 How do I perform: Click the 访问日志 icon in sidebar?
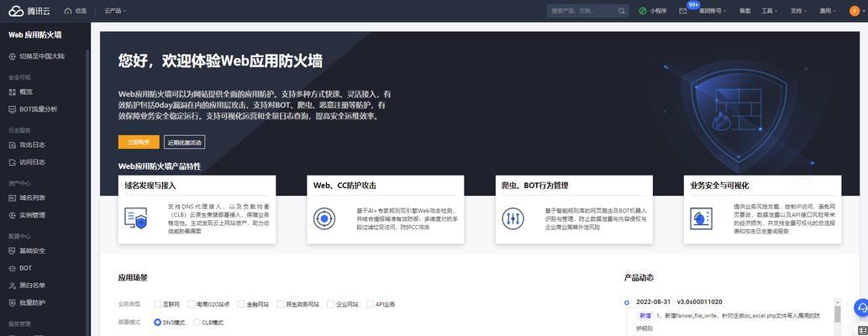[x=12, y=162]
